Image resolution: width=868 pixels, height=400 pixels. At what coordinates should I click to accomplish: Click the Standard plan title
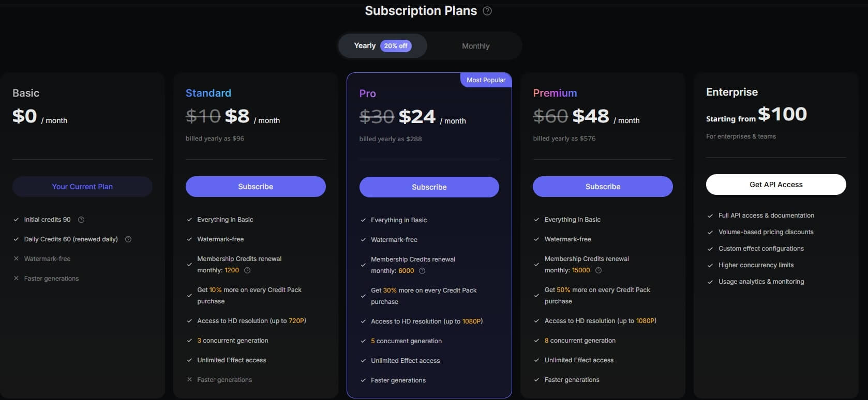click(208, 93)
